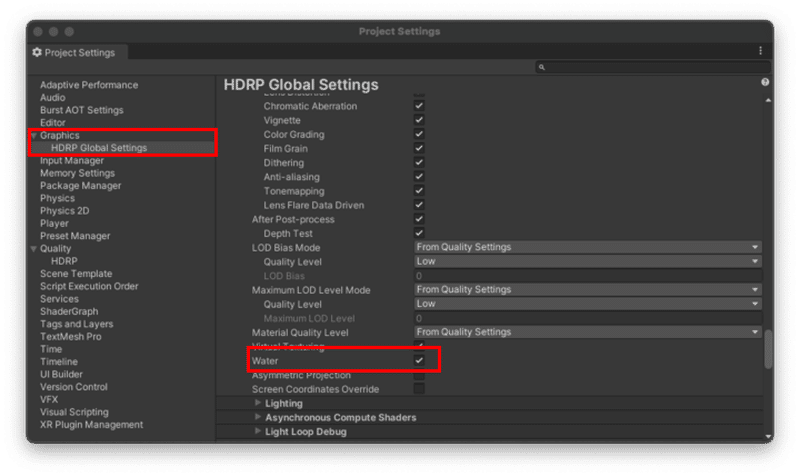
Task: Toggle the Color Grading checkbox
Action: (x=419, y=134)
